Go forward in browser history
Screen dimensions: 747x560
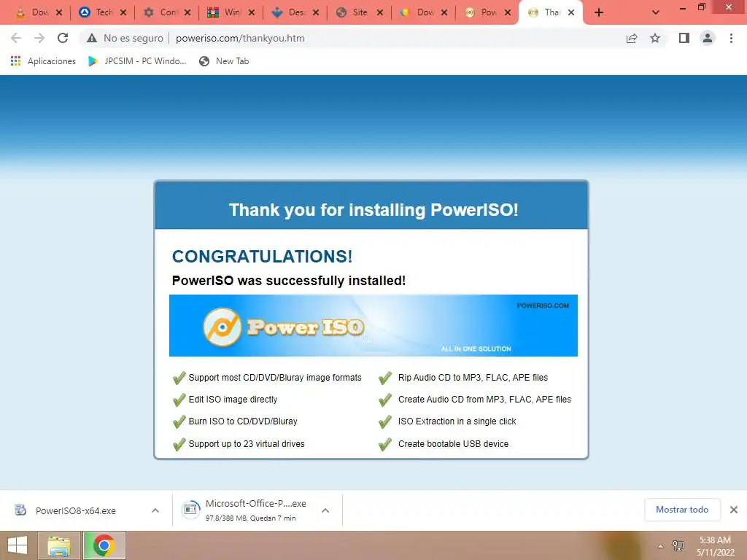(x=39, y=38)
